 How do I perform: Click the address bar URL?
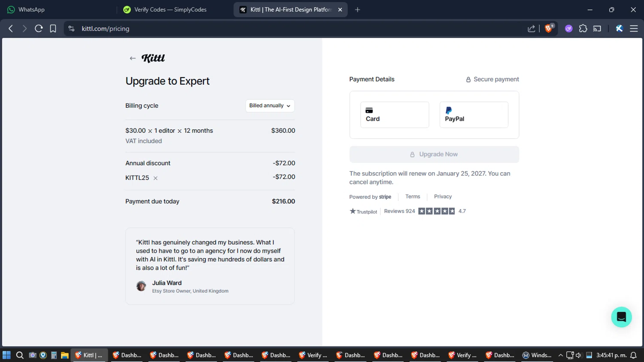106,29
